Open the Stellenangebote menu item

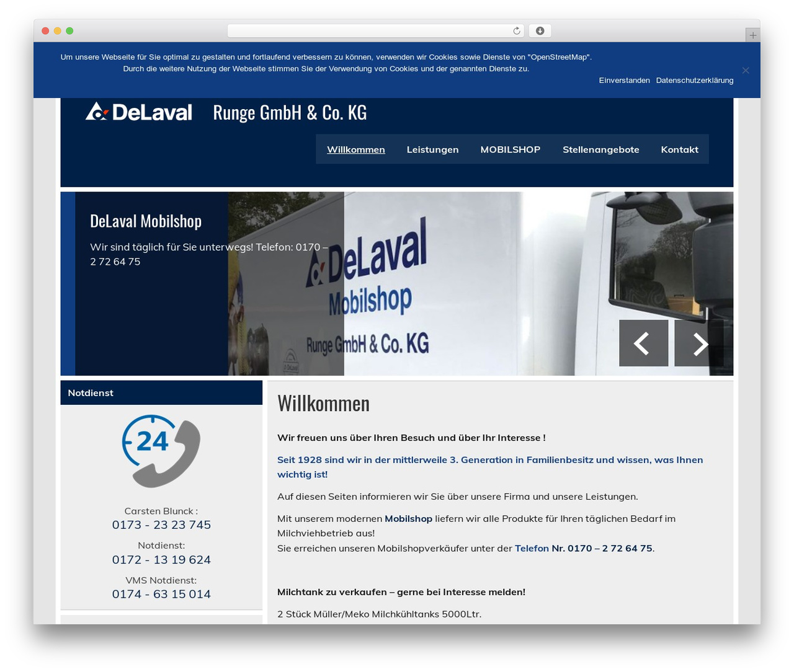pyautogui.click(x=600, y=149)
